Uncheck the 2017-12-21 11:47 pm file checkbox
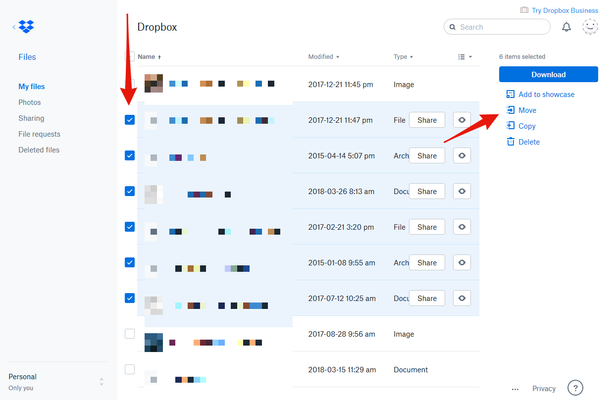The width and height of the screenshot is (616, 400). pos(129,120)
